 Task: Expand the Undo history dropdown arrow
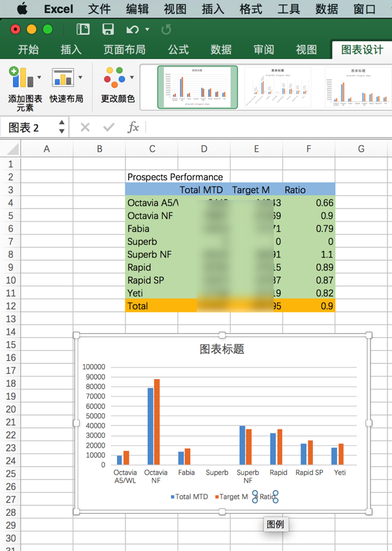[147, 29]
